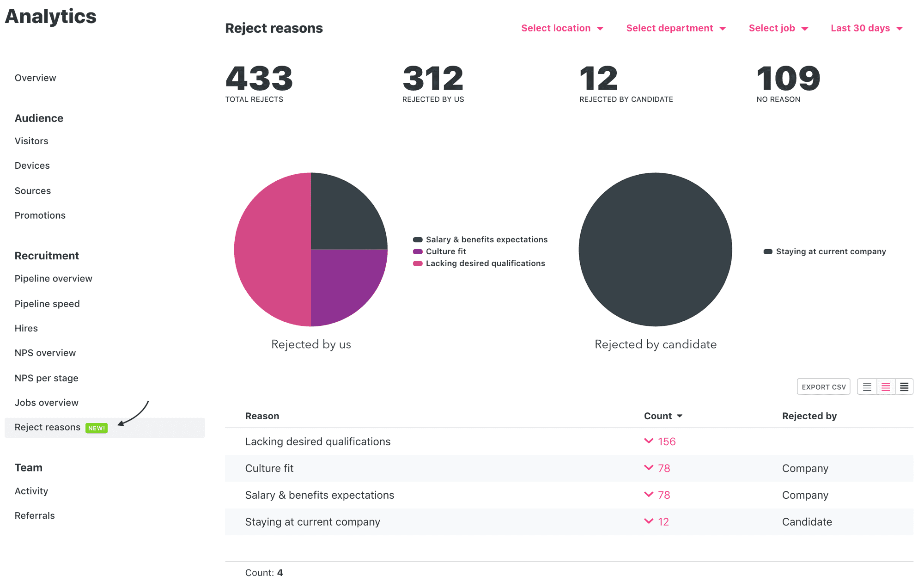Select medium row density icon
The image size is (924, 582).
coord(886,387)
